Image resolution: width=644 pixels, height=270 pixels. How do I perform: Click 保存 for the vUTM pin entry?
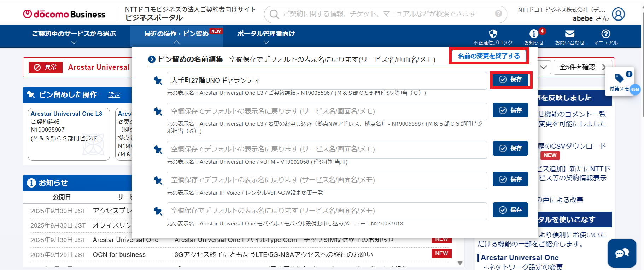point(510,149)
